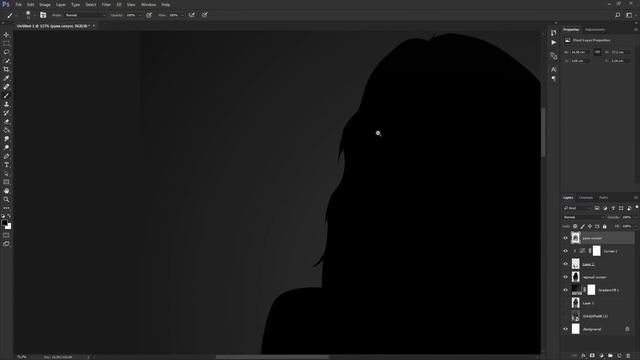Open the layer blend mode dropdown
Image resolution: width=640 pixels, height=360 pixels.
coord(583,217)
